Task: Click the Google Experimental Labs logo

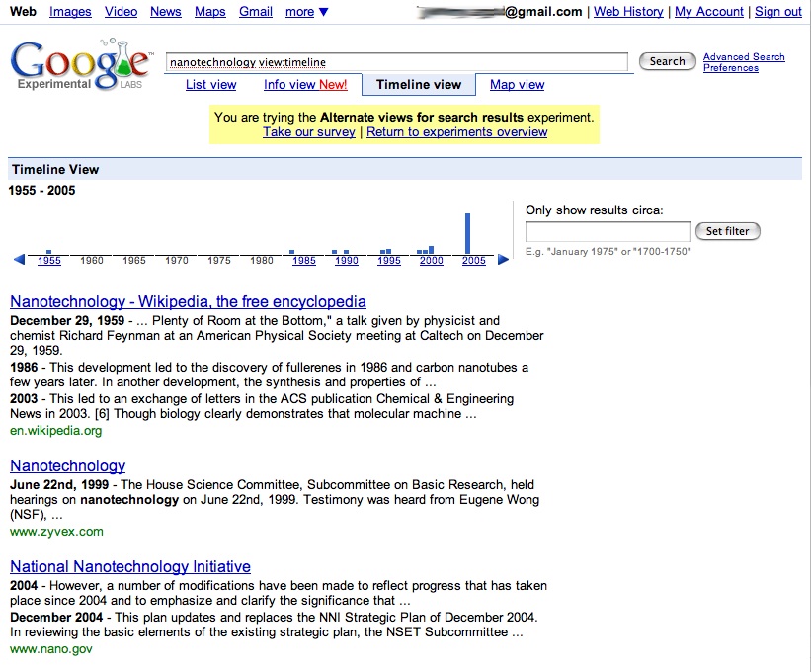Action: tap(81, 64)
